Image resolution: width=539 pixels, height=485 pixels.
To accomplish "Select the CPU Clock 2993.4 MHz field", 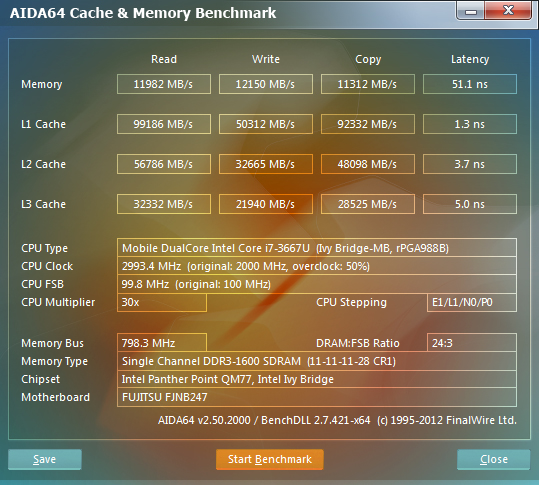I will 317,266.
